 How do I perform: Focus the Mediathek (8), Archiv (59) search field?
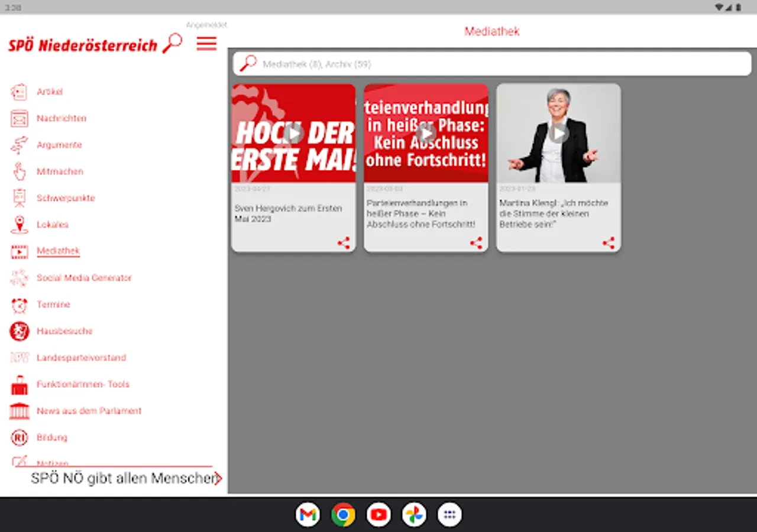click(x=492, y=64)
